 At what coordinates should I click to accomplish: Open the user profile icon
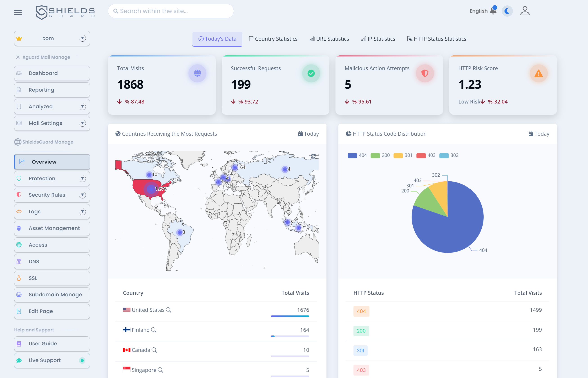coord(525,11)
